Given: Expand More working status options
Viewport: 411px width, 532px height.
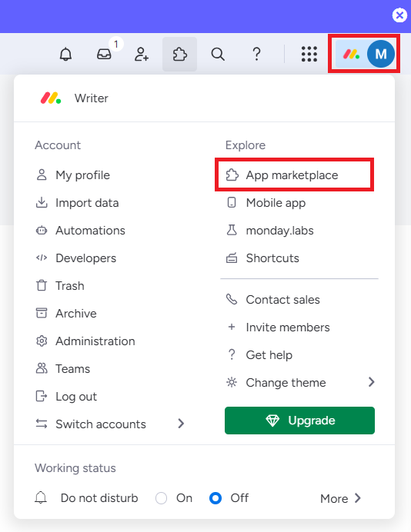Looking at the screenshot, I should coord(340,498).
